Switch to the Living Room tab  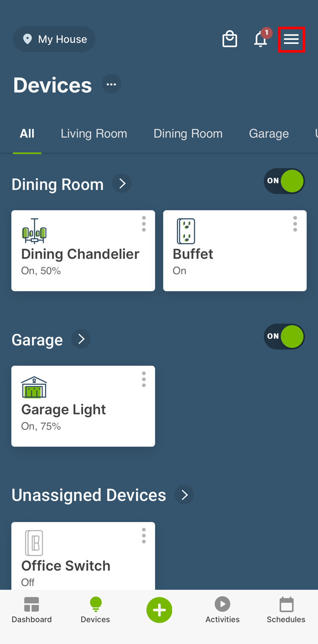click(x=94, y=133)
